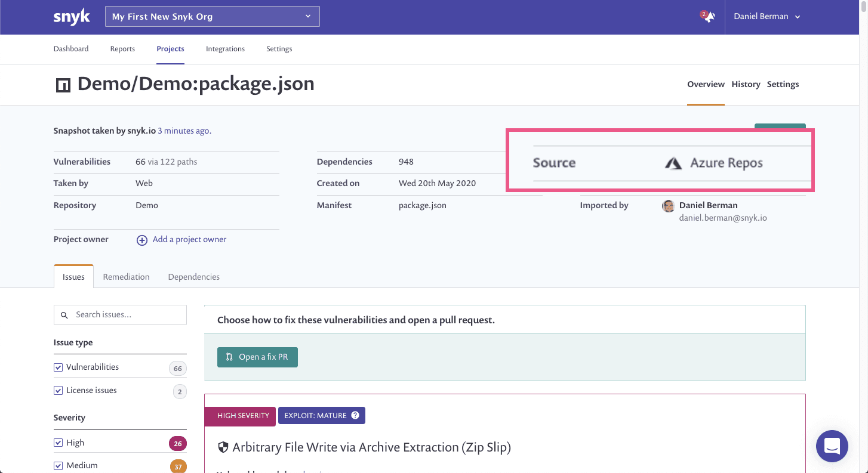Open the Reports nav item

(122, 49)
